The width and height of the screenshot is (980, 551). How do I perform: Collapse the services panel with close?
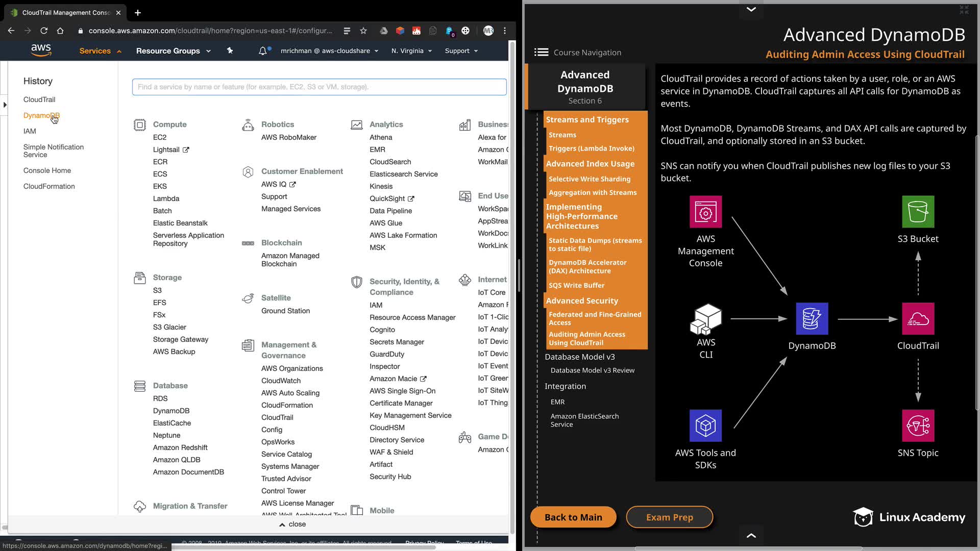pos(292,524)
